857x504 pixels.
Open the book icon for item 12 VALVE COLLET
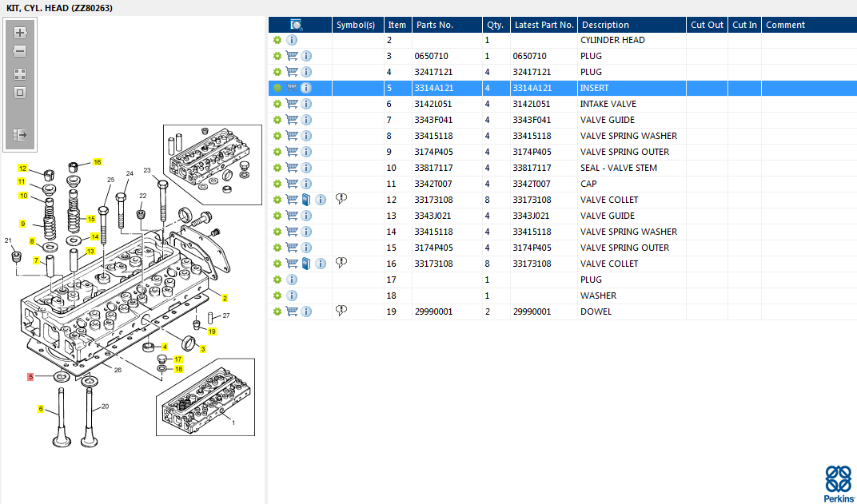306,200
